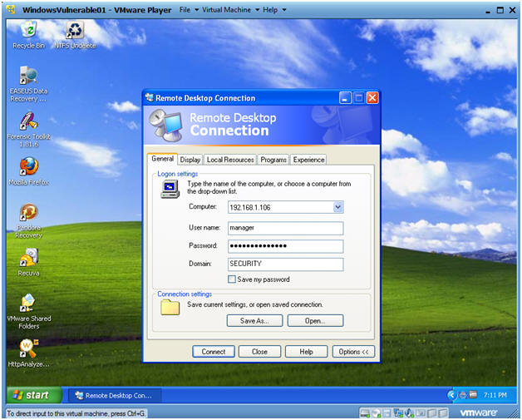The height and width of the screenshot is (420, 522).
Task: Select the EASEUS Data Recovery shortcut
Action: click(x=28, y=85)
